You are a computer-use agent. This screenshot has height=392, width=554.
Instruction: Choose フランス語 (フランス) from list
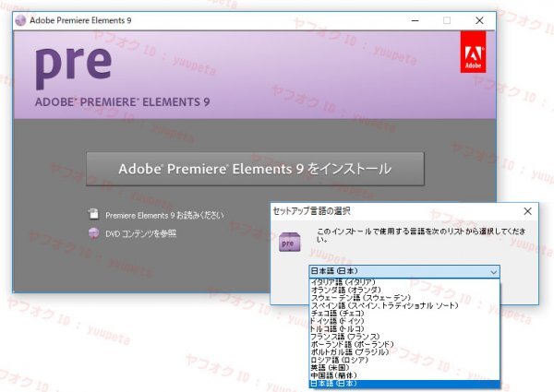[404, 337]
